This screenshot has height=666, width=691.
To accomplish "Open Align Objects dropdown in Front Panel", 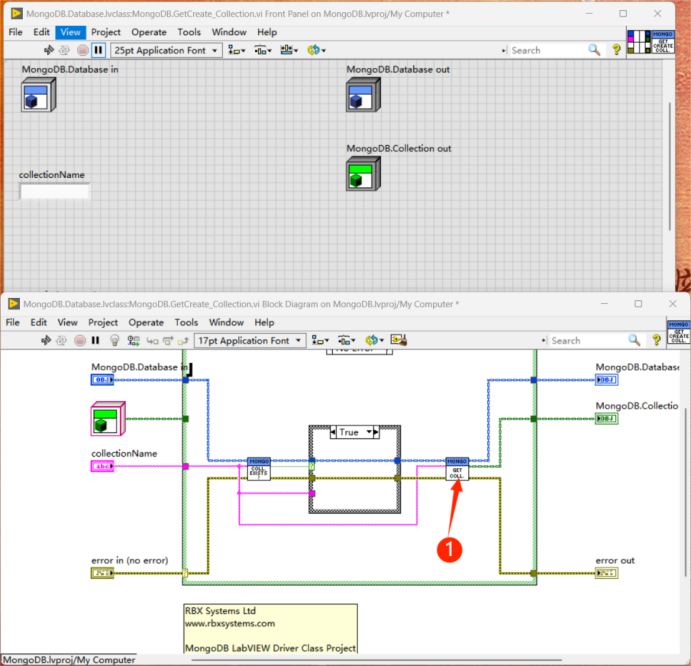I will (236, 50).
